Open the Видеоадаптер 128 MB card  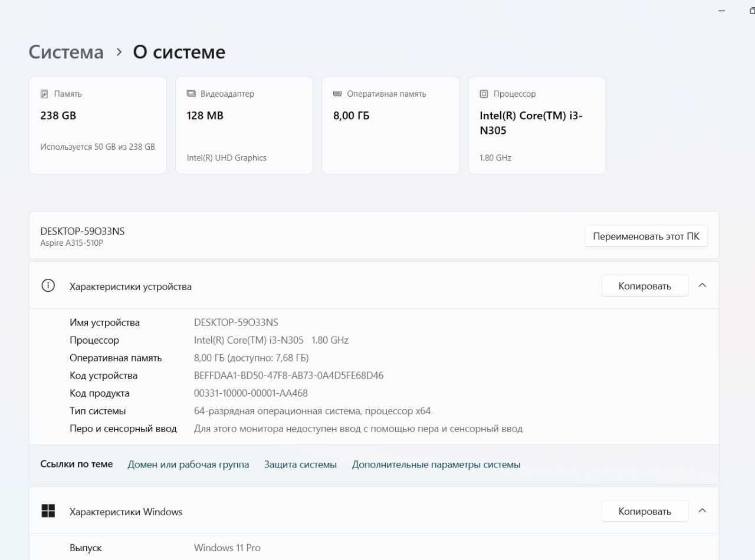click(x=244, y=125)
